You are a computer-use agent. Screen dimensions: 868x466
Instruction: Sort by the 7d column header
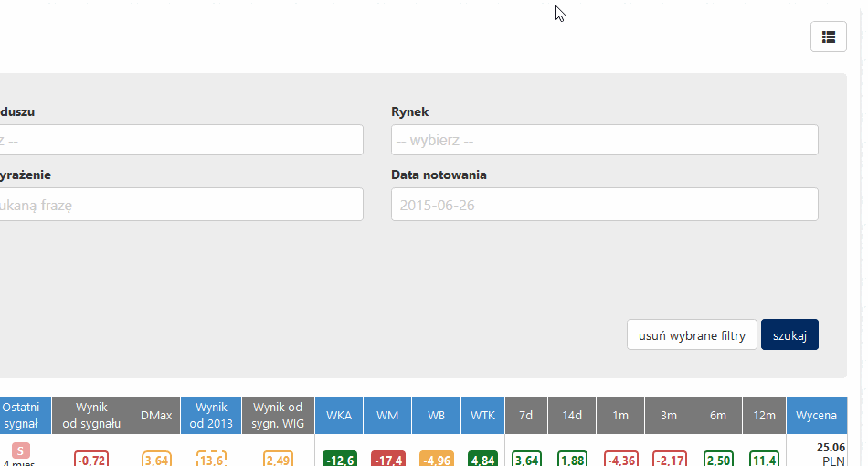526,415
